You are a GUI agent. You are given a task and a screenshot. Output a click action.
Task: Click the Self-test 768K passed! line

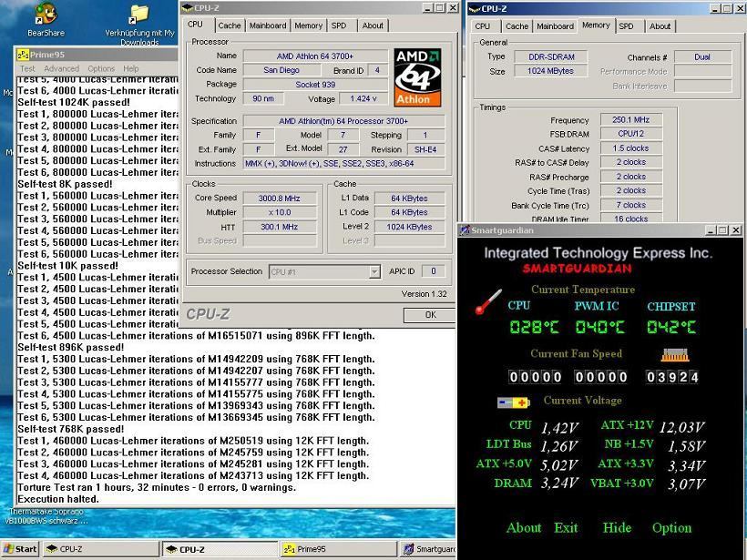(x=70, y=429)
